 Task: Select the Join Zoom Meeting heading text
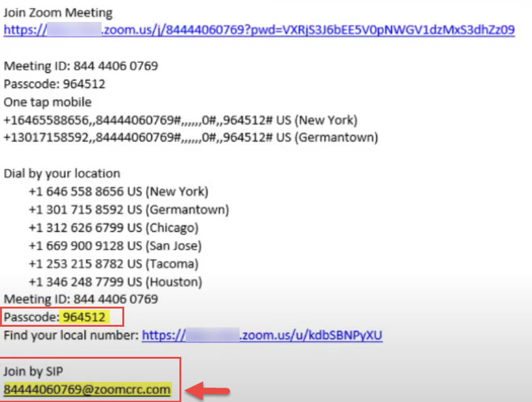tap(58, 12)
